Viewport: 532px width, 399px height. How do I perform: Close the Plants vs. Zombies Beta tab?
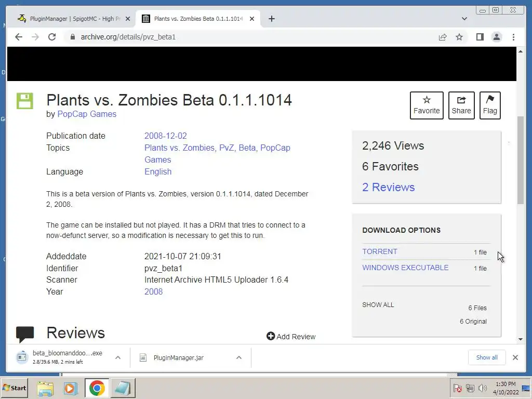pyautogui.click(x=252, y=19)
